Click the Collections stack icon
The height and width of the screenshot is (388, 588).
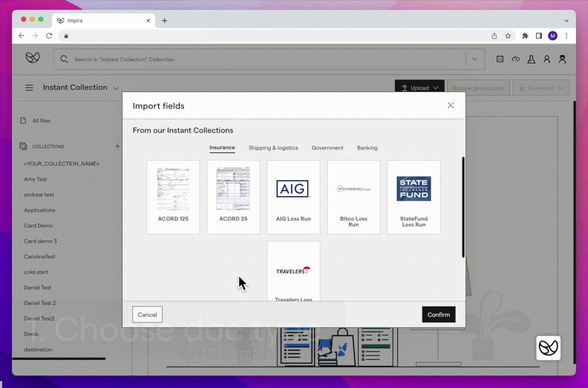[x=23, y=146]
